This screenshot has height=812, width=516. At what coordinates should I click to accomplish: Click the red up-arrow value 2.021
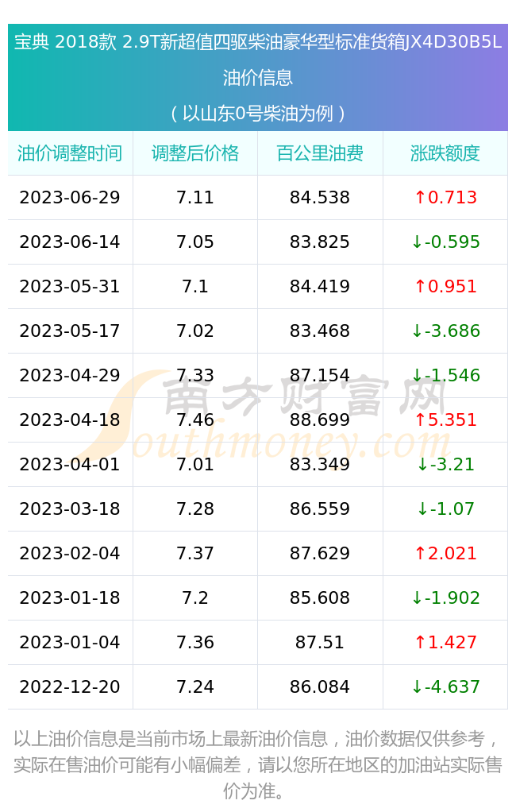coord(445,553)
